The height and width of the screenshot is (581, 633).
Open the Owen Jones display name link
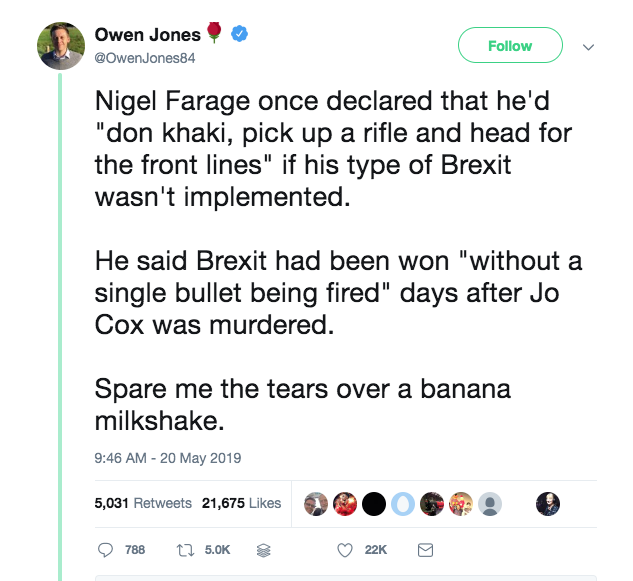point(147,35)
